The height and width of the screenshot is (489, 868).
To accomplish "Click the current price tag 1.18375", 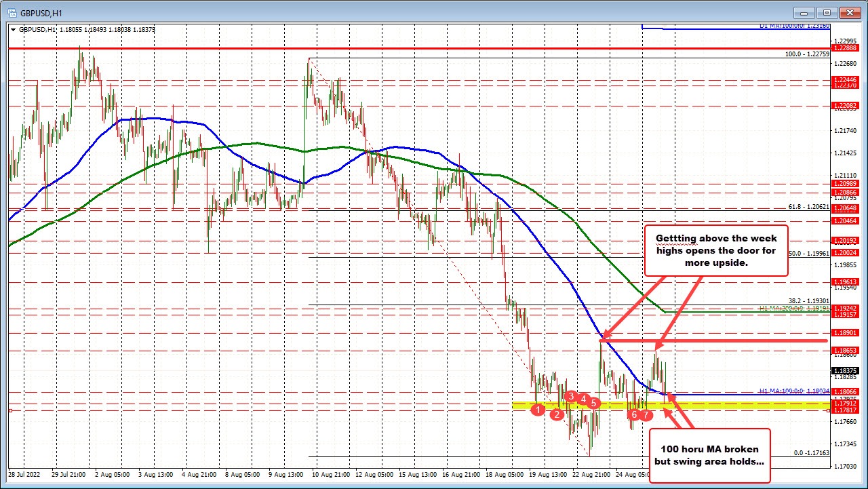I will coord(844,370).
